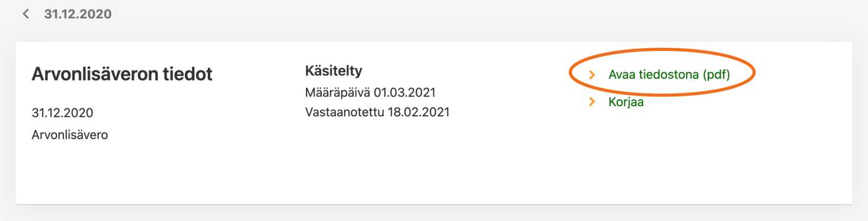This screenshot has height=221, width=868.
Task: Click the "(pdf)" text in the link
Action: point(716,75)
